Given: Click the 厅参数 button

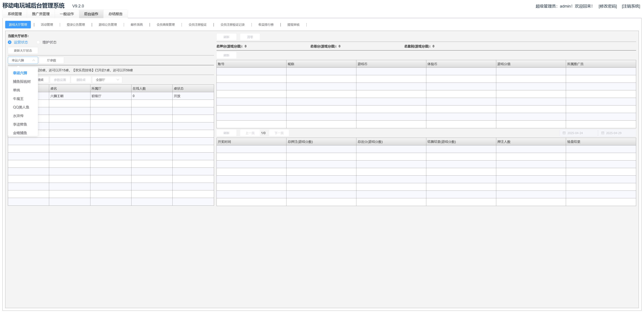Looking at the screenshot, I should click(51, 60).
